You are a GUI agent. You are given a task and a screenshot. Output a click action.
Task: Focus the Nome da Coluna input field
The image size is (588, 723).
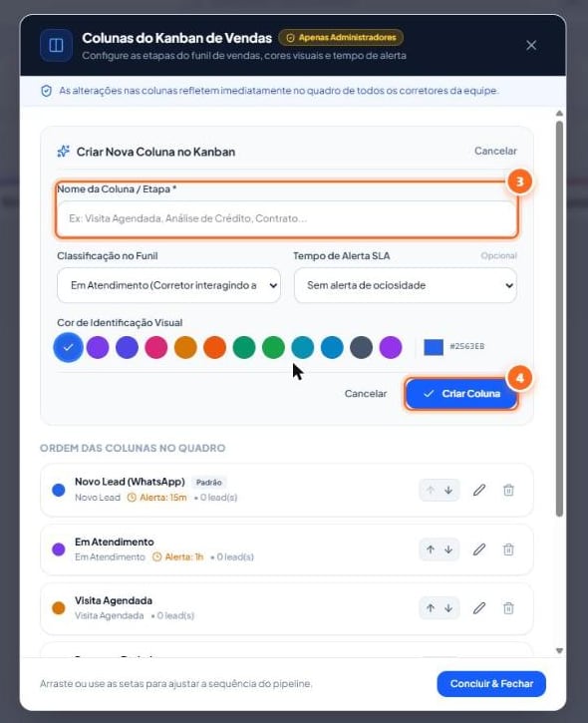(286, 218)
